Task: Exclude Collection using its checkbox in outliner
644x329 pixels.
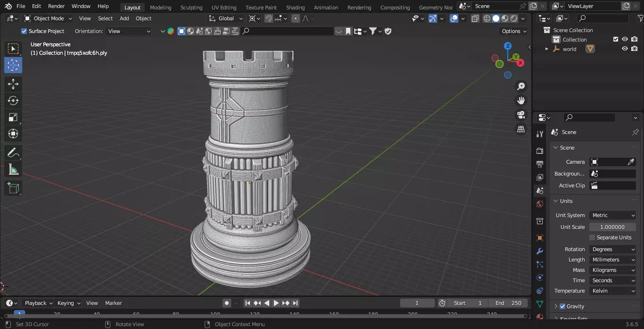Action: pyautogui.click(x=615, y=40)
